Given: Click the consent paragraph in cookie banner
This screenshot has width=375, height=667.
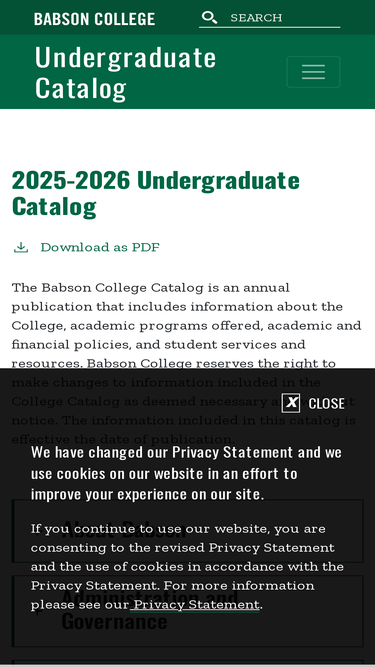Looking at the screenshot, I should coord(187,567).
